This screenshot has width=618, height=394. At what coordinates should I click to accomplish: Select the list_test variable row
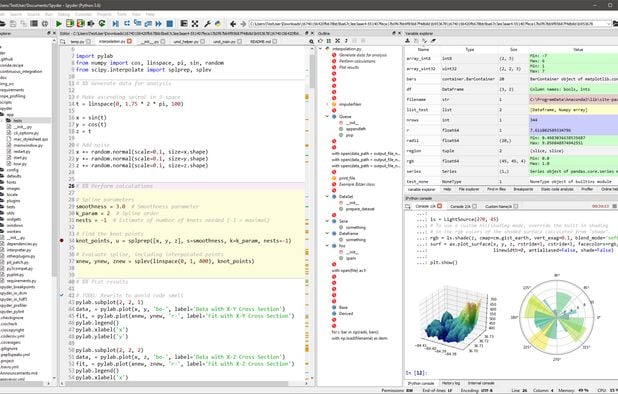coord(511,110)
